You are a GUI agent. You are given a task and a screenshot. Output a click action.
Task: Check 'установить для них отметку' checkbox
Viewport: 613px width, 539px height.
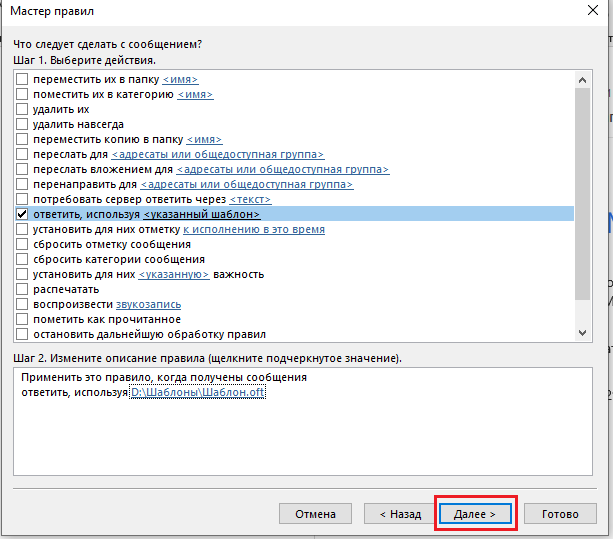pyautogui.click(x=22, y=229)
